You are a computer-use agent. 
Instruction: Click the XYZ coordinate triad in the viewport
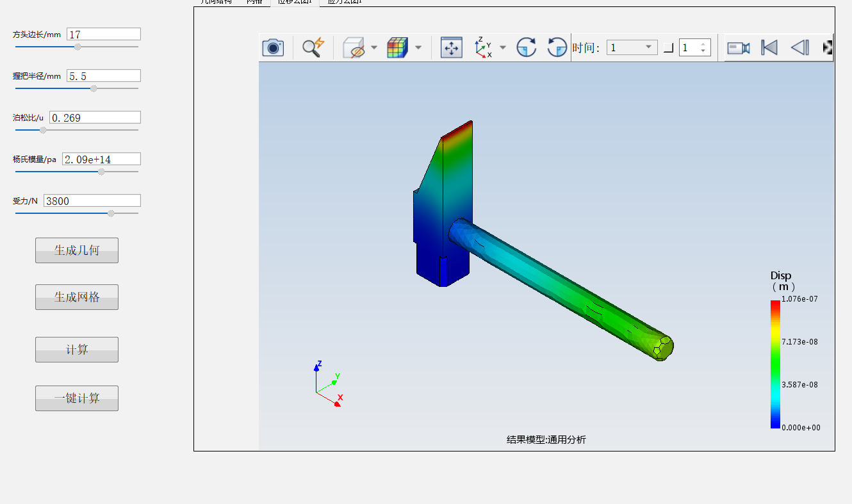click(329, 383)
